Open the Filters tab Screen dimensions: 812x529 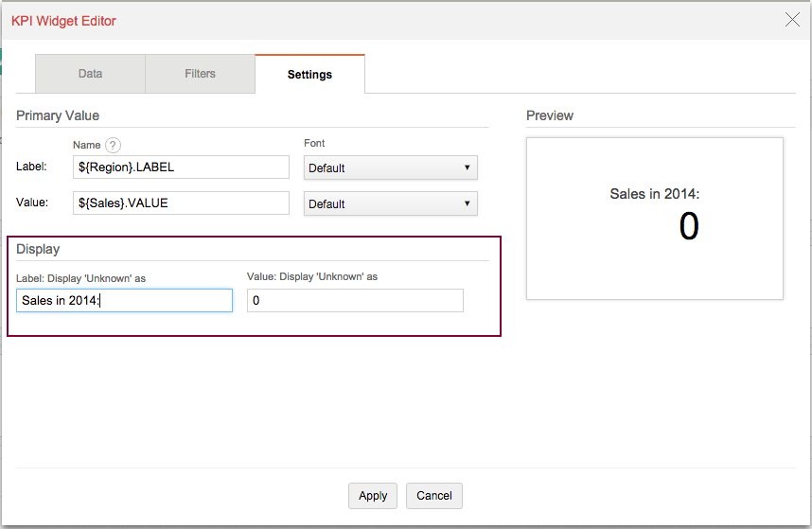(200, 74)
